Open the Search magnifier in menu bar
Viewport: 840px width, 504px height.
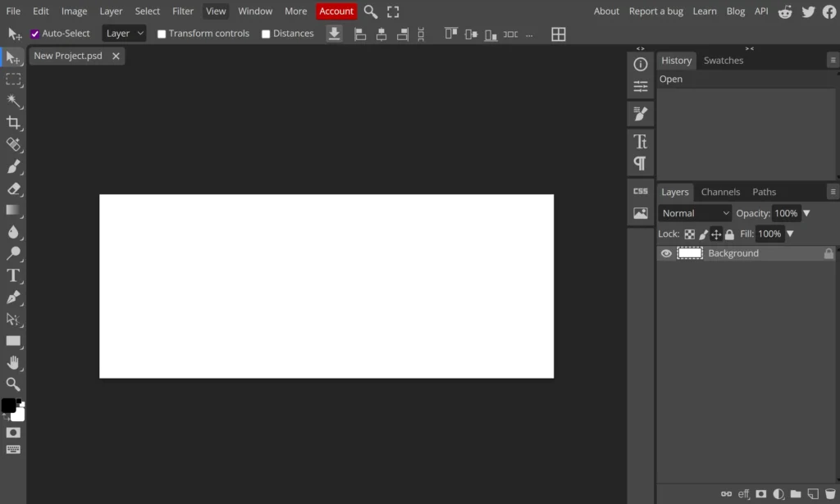(370, 11)
